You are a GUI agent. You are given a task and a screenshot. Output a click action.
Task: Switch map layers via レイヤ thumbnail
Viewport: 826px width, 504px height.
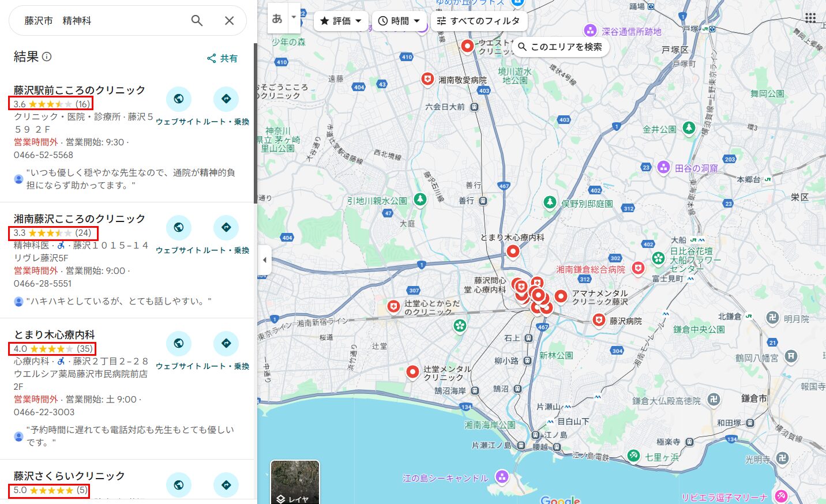point(295,483)
